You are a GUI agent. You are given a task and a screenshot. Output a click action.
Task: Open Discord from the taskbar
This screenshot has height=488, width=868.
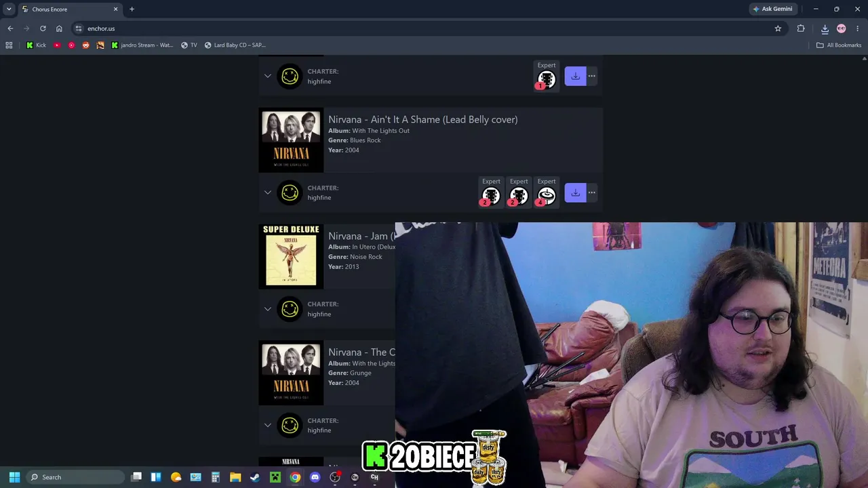click(x=315, y=477)
